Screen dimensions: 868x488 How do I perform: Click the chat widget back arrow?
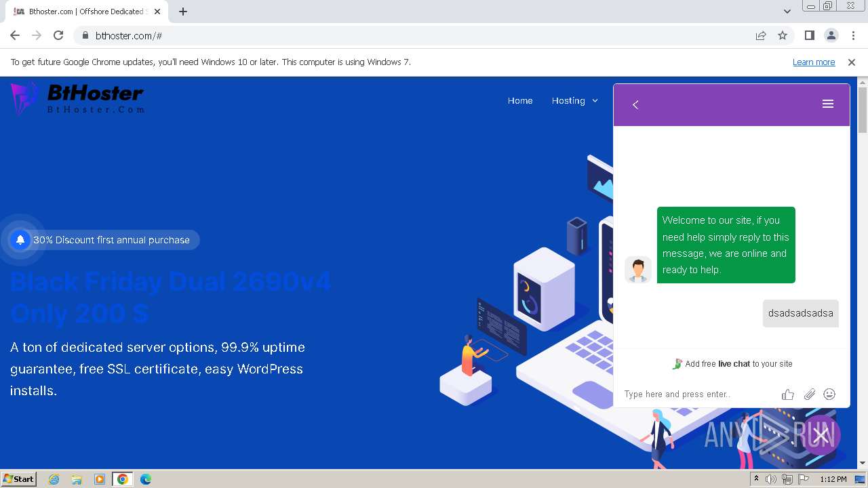635,104
